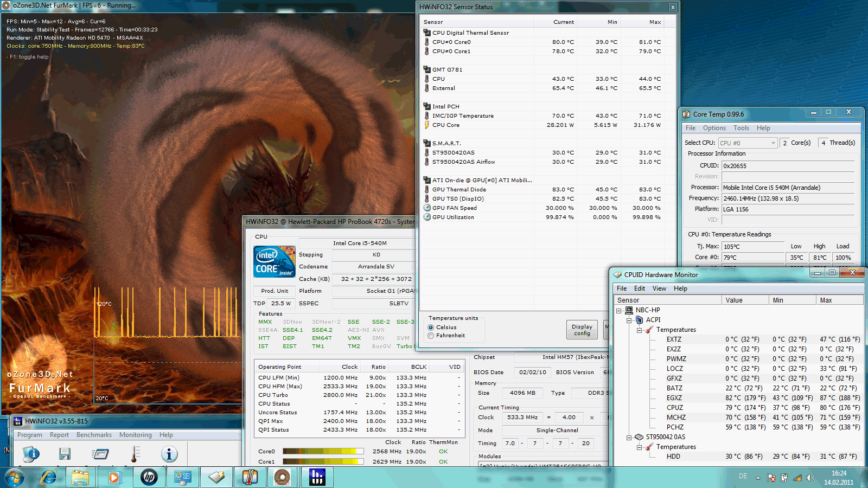The width and height of the screenshot is (868, 488).
Task: Open the View menu in Hardware Monitor
Action: (x=659, y=288)
